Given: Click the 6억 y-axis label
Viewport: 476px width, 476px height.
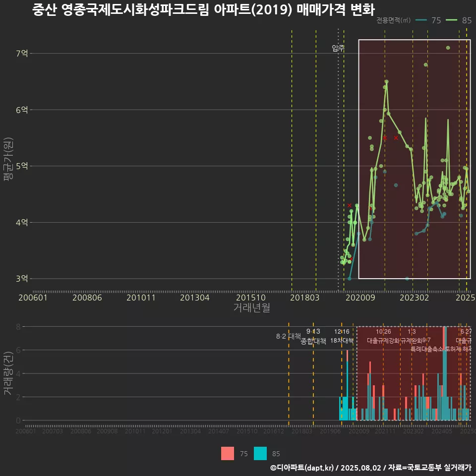Looking at the screenshot, I should tap(22, 110).
